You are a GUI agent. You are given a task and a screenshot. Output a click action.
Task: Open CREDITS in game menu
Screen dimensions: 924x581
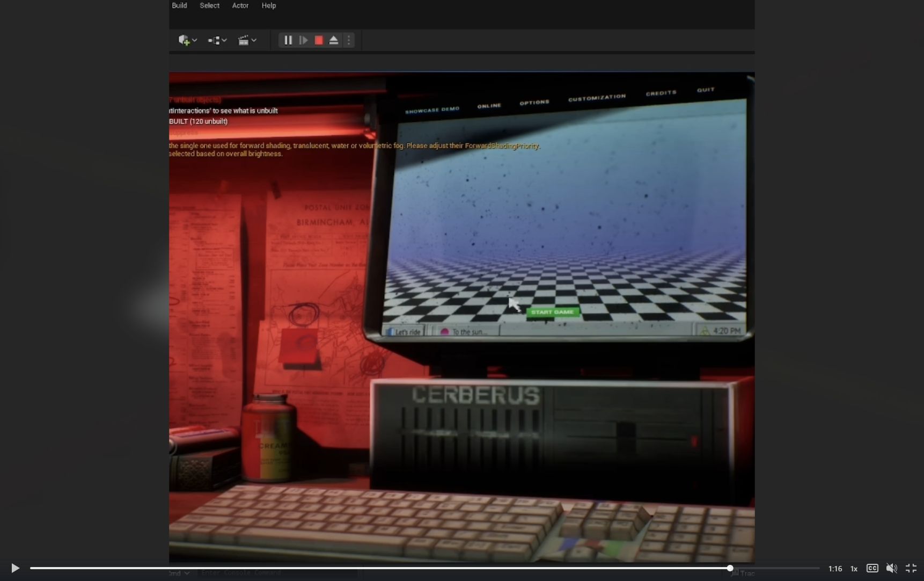point(661,93)
